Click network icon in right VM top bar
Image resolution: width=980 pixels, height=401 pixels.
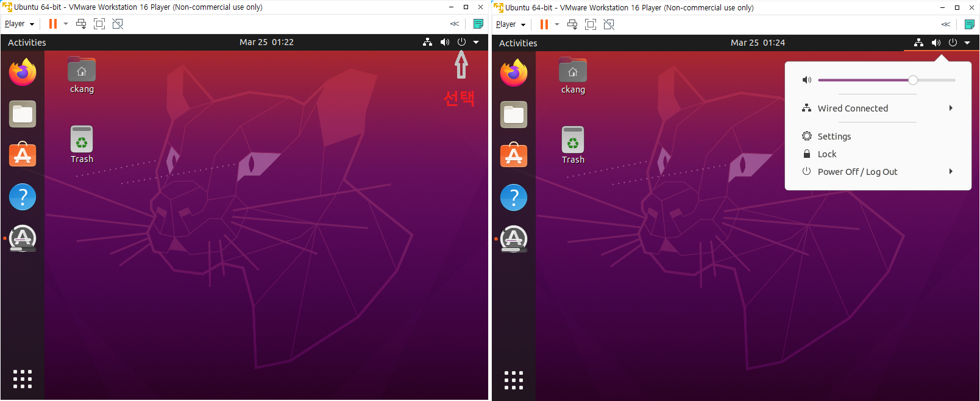click(919, 43)
